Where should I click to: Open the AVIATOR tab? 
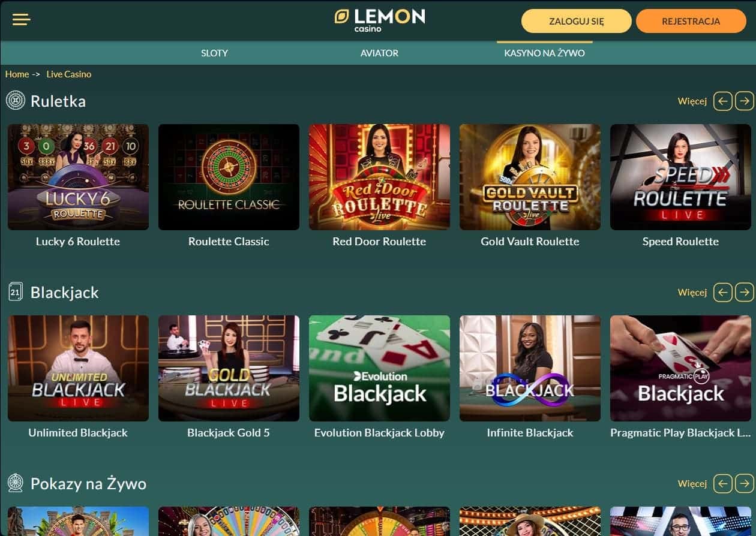(379, 53)
